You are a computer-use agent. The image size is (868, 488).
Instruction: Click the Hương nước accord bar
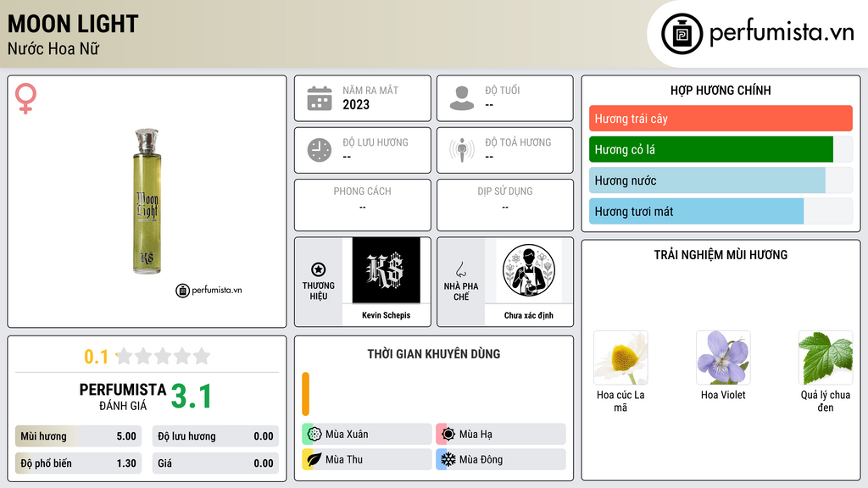tap(707, 180)
